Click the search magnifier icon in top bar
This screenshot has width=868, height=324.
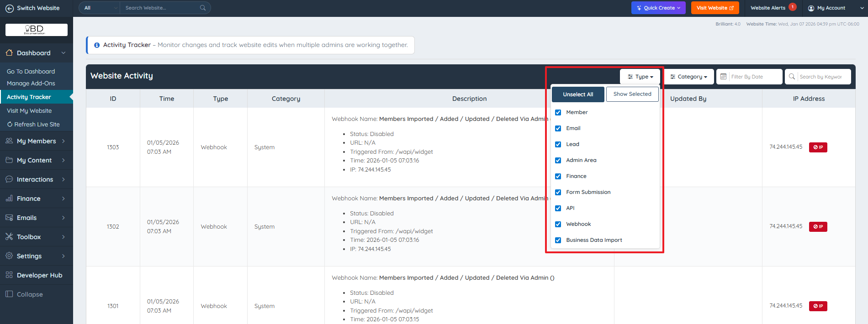tap(203, 8)
